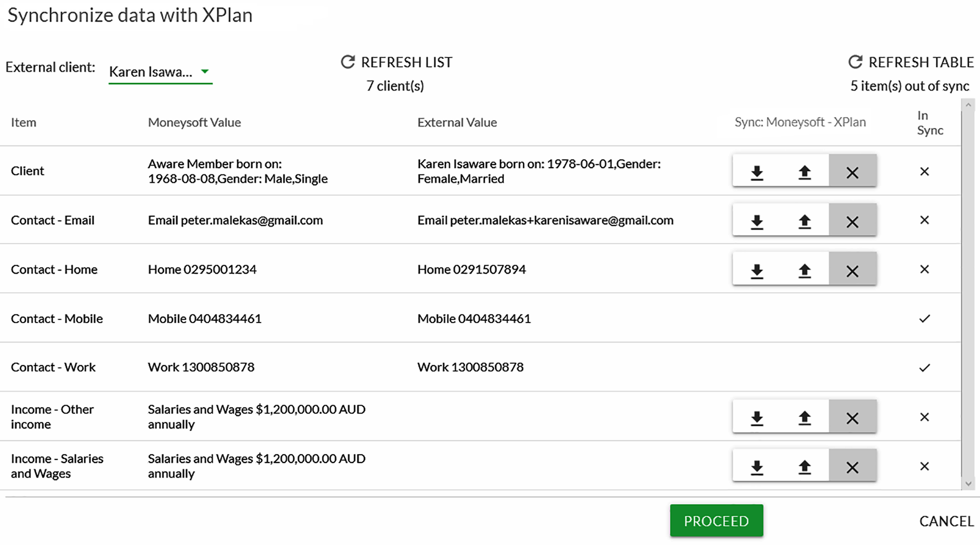The width and height of the screenshot is (980, 545).
Task: Click the REFRESH TABLE label
Action: (x=921, y=62)
